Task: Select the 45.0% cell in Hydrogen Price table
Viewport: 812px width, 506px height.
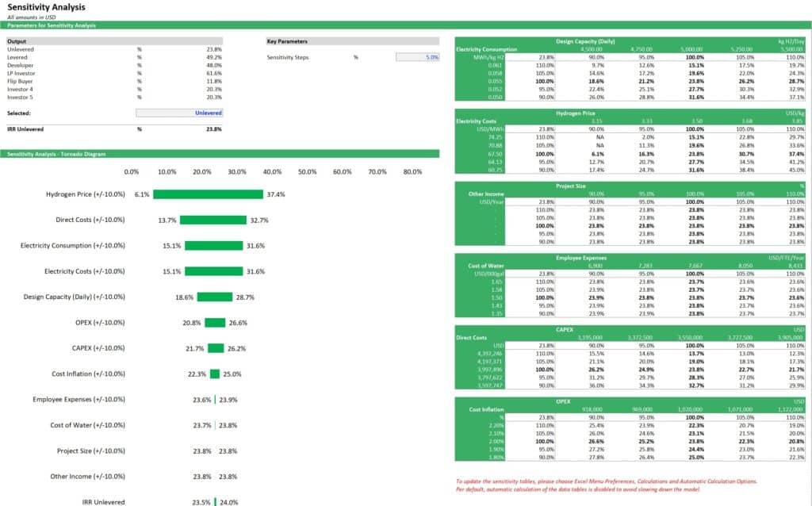Action: coord(796,170)
